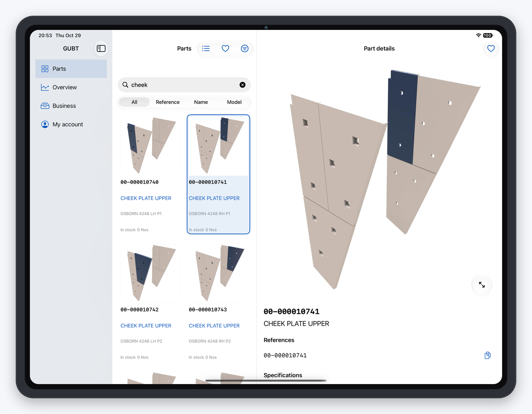Viewport: 532px width, 414px height.
Task: Click the Specifications heading
Action: (x=283, y=375)
